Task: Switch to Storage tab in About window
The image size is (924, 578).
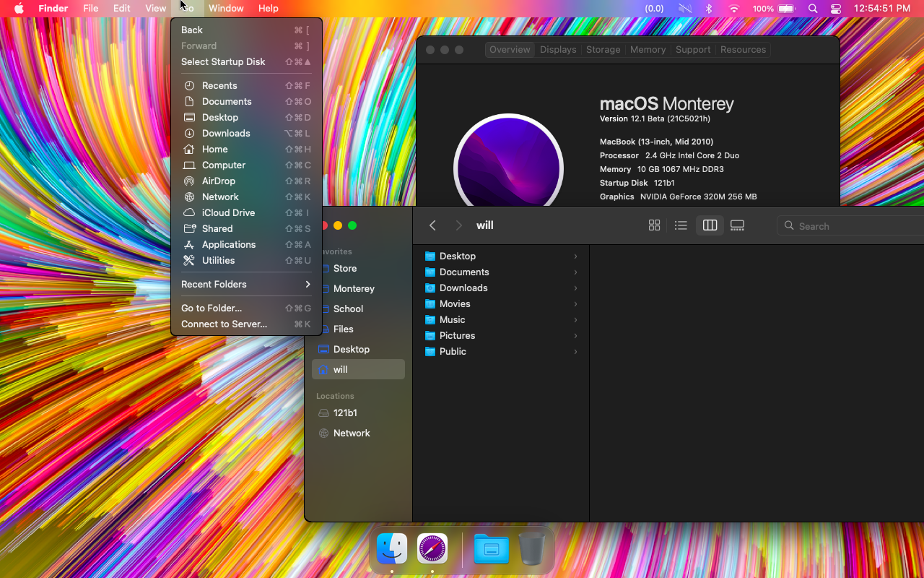Action: coord(603,50)
